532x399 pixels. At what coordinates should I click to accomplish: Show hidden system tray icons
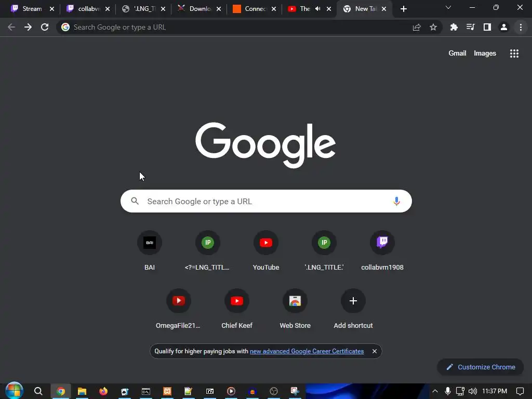point(435,391)
